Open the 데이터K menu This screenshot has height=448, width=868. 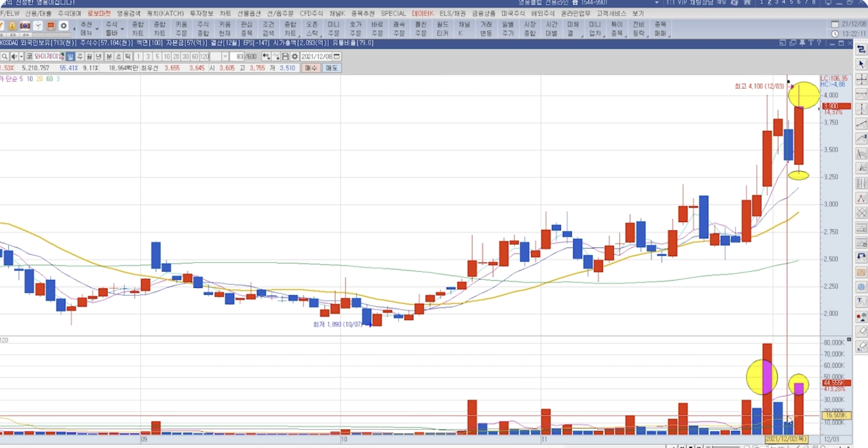click(x=423, y=13)
